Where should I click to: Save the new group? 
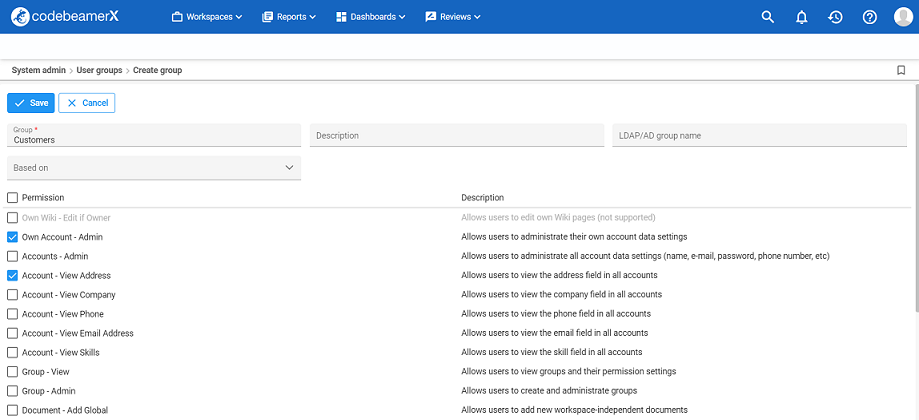coord(31,103)
